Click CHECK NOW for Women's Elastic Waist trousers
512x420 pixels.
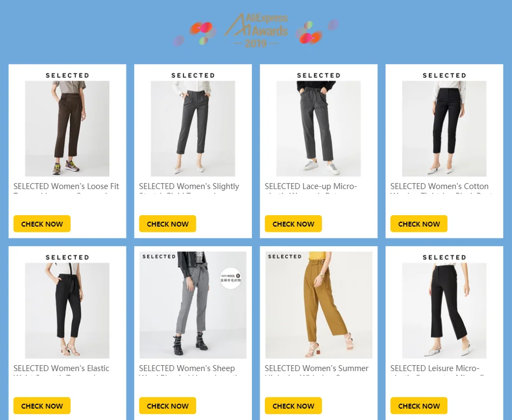click(x=42, y=406)
